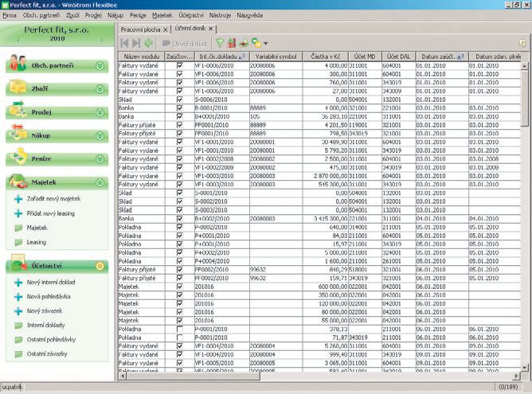Open the Majetek link under Majetek section
Viewport: 532px width, 394px height.
click(37, 228)
